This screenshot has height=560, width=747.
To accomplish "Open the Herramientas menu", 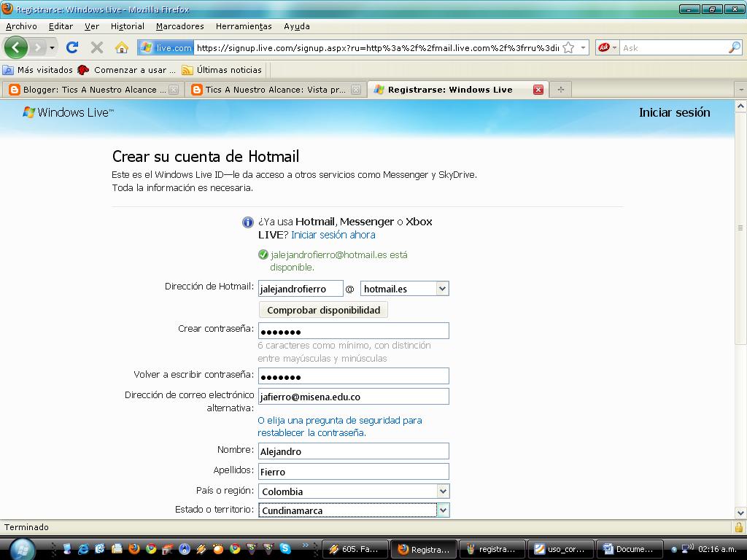I will tap(244, 26).
